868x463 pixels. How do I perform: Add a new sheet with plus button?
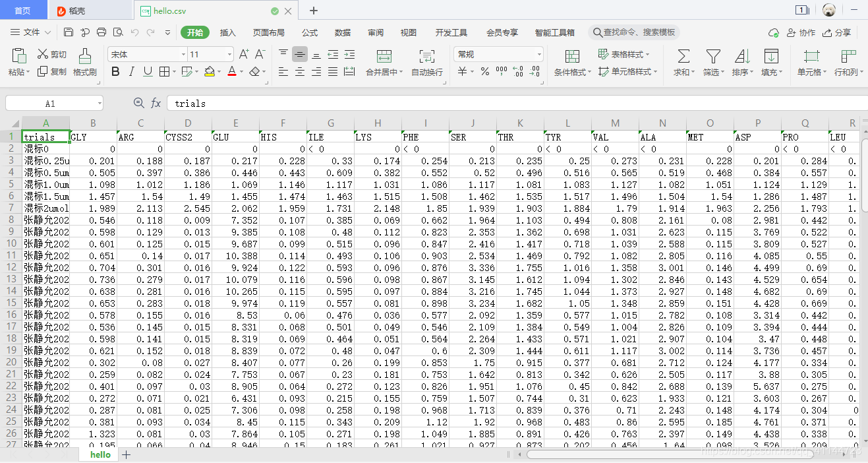[x=126, y=455]
